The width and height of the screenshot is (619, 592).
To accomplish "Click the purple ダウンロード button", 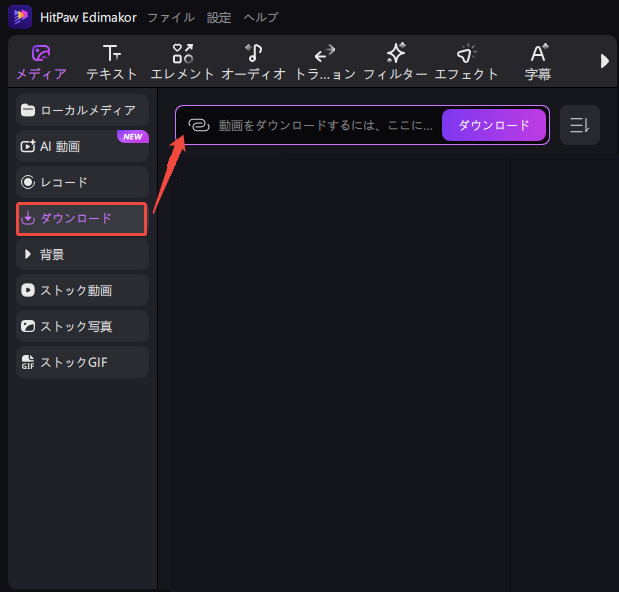I will pyautogui.click(x=494, y=125).
